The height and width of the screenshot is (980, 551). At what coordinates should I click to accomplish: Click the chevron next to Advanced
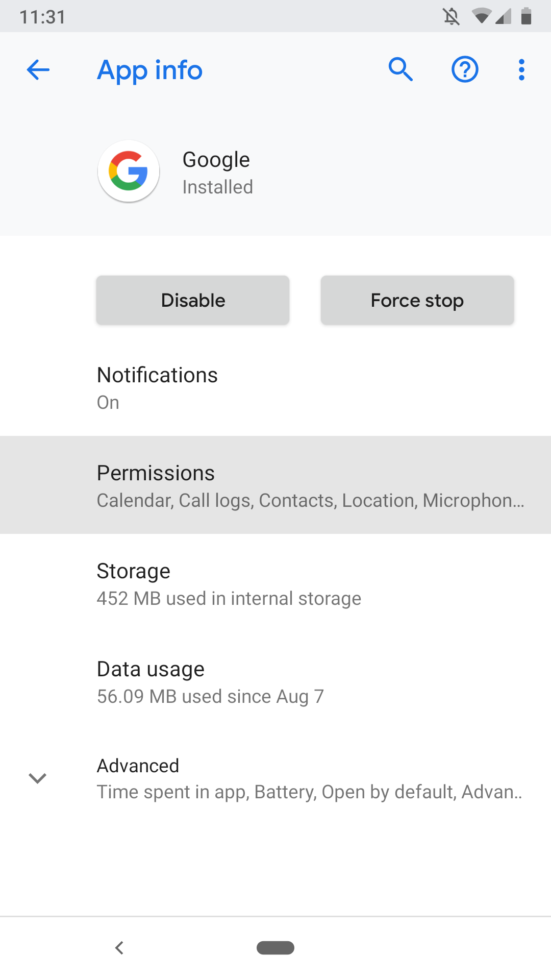pyautogui.click(x=37, y=778)
